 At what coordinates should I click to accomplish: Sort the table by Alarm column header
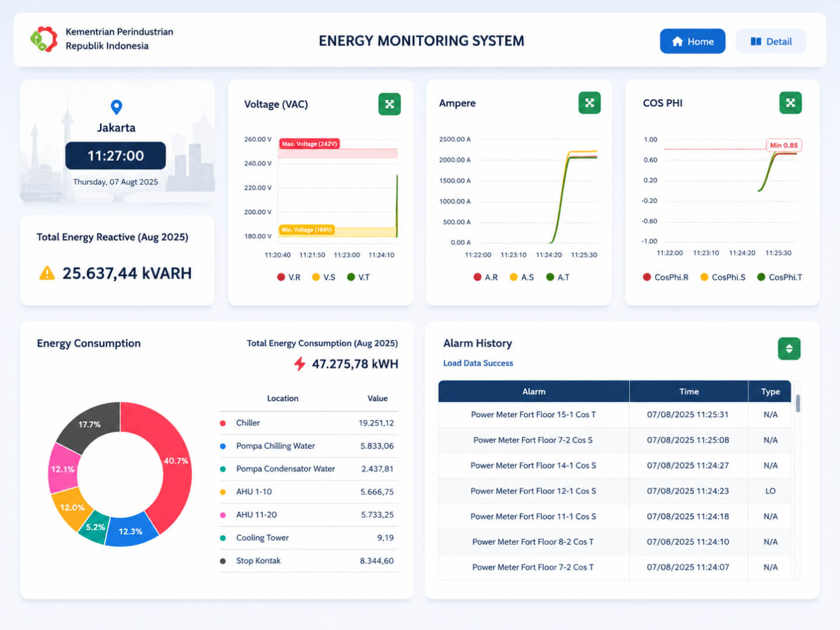534,391
